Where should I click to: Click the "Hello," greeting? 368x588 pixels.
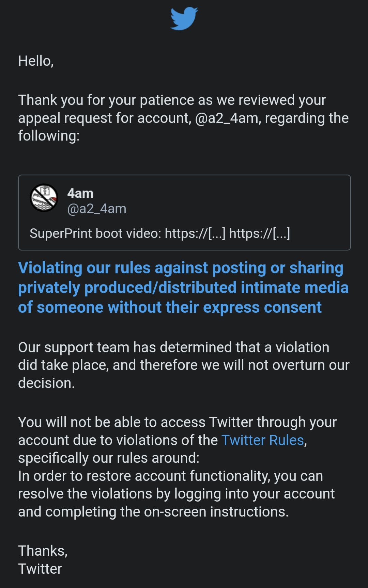36,61
